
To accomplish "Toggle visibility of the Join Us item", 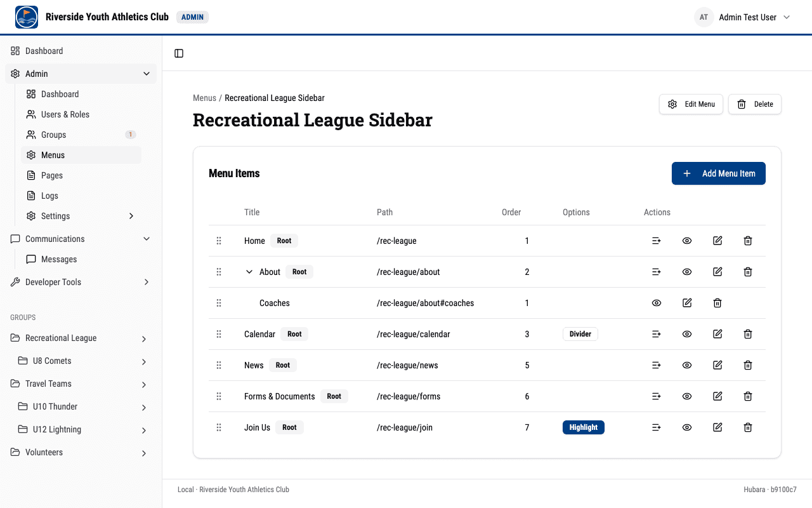I will (x=687, y=427).
